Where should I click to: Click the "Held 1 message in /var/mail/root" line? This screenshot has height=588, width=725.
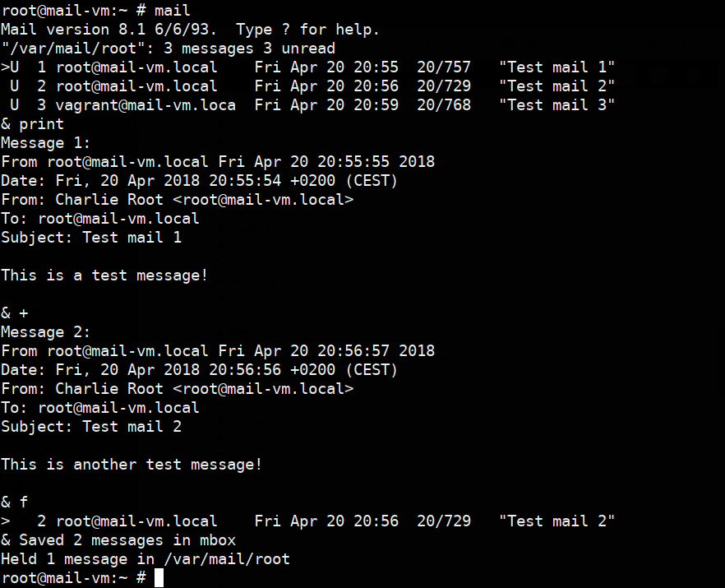click(x=145, y=559)
